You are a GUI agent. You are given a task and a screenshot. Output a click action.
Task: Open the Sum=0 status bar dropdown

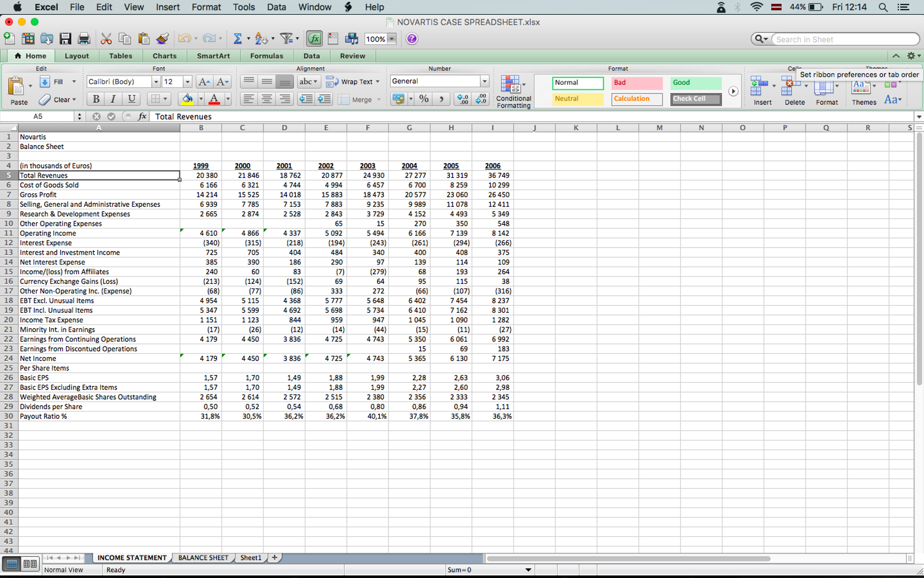coord(528,570)
